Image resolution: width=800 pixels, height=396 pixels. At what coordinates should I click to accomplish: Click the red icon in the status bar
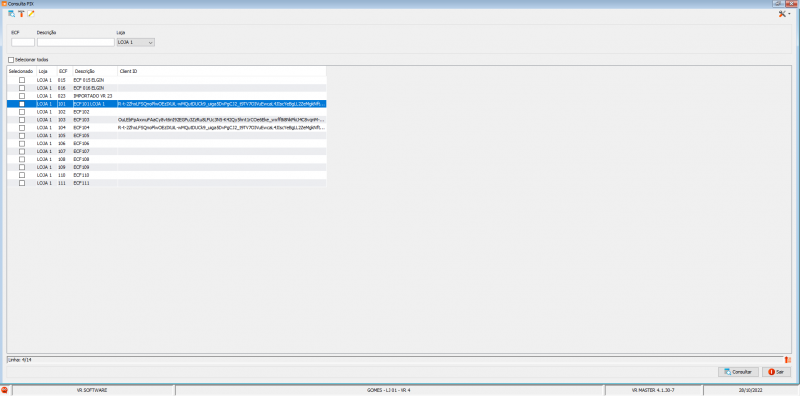(x=5, y=390)
